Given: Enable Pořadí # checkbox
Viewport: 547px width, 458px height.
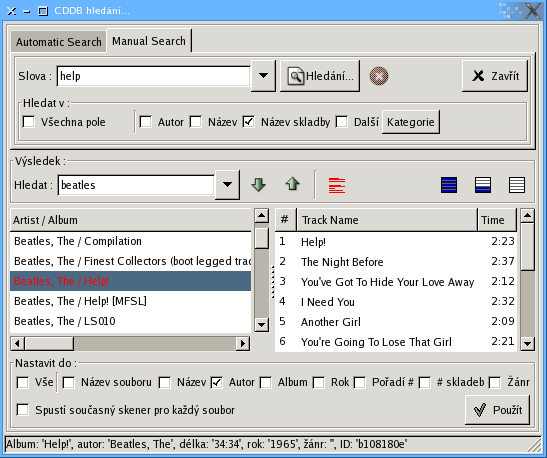Looking at the screenshot, I should pyautogui.click(x=360, y=382).
